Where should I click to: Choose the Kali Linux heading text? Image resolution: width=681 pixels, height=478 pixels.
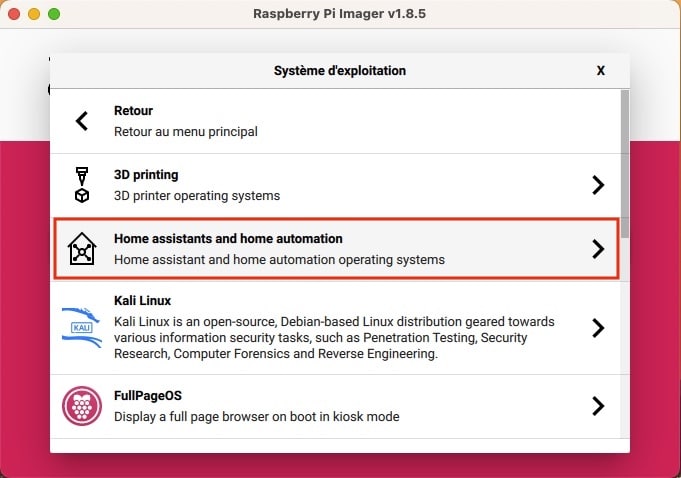coord(142,300)
